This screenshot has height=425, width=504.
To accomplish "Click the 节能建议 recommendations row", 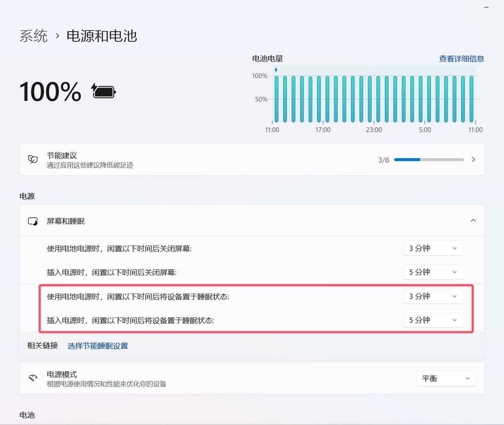I will point(203,159).
